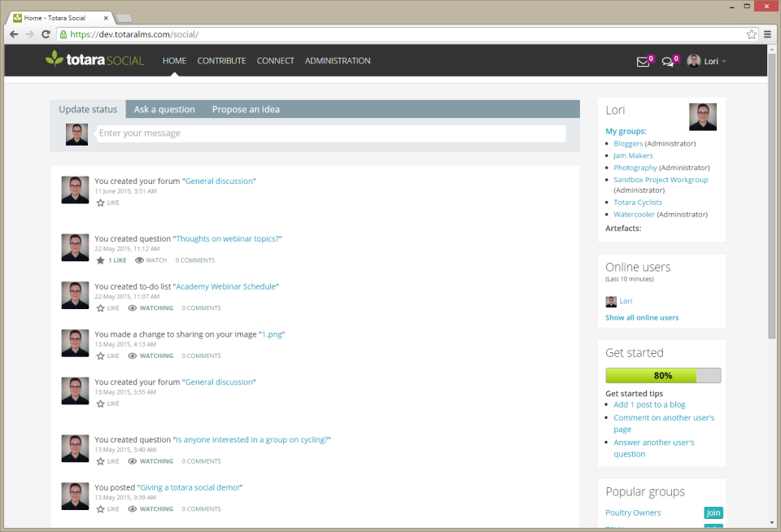Toggle Watching on the cycling group question
Viewport: 781px width, 532px height.
pos(151,462)
